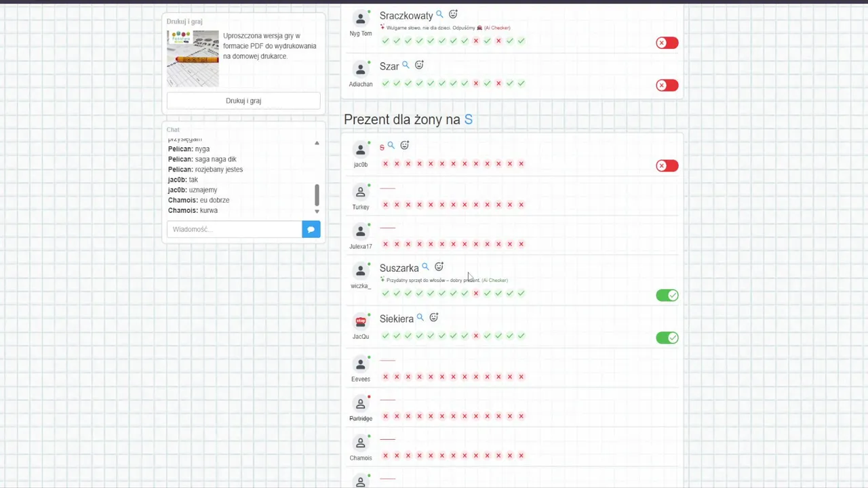Screen dimensions: 868x488
Task: Click chat message 'jac0b: uznajemy'
Action: pyautogui.click(x=193, y=190)
